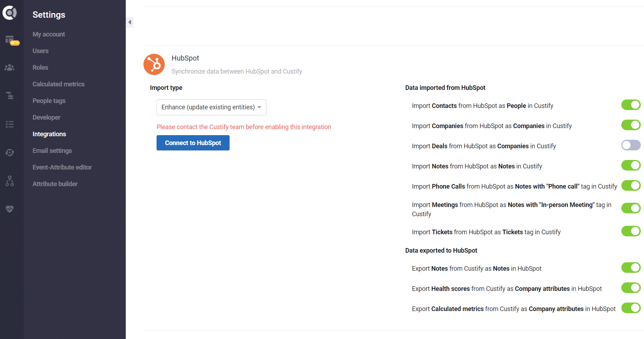Image resolution: width=644 pixels, height=339 pixels.
Task: Open My account settings
Action: [49, 34]
